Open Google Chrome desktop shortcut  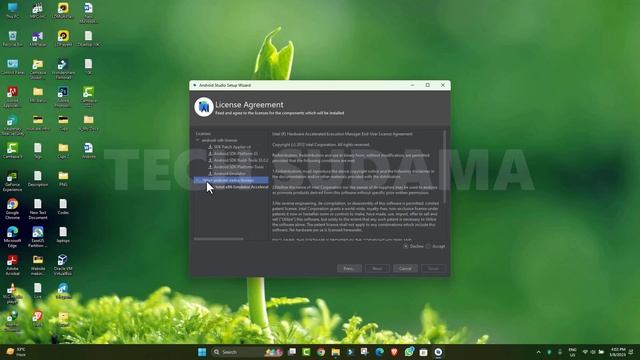(x=12, y=209)
